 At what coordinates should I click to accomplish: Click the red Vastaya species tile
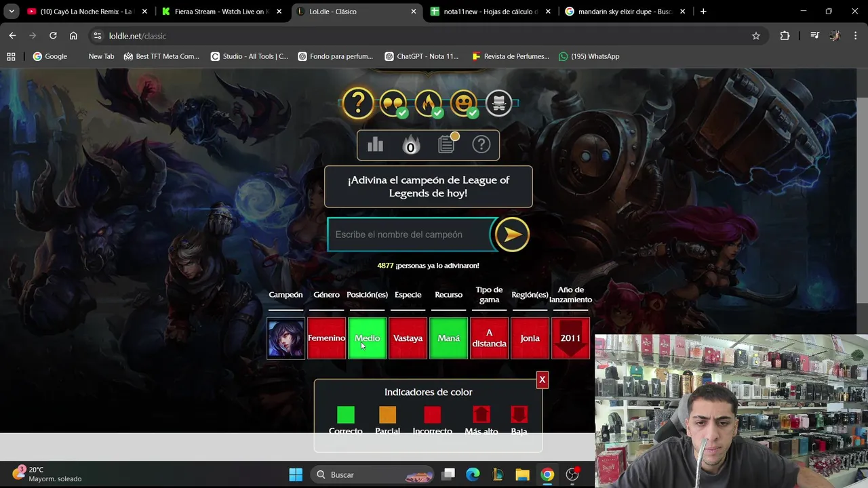408,338
